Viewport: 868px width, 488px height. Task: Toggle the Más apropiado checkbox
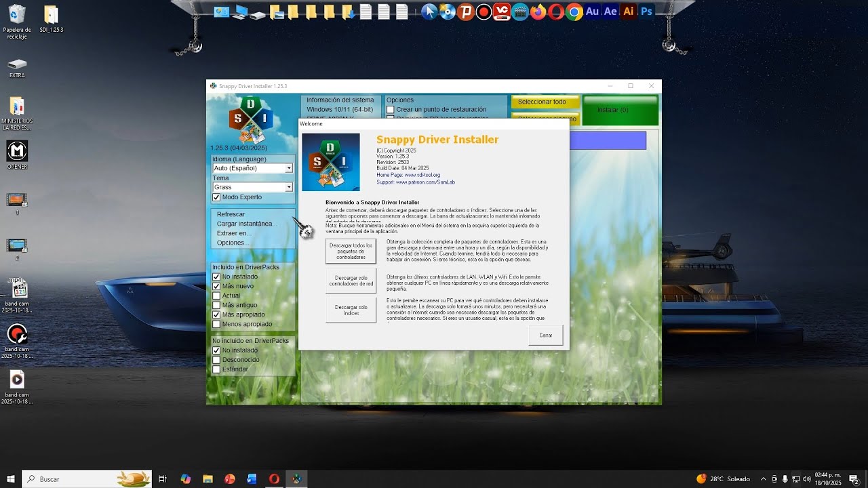point(216,314)
